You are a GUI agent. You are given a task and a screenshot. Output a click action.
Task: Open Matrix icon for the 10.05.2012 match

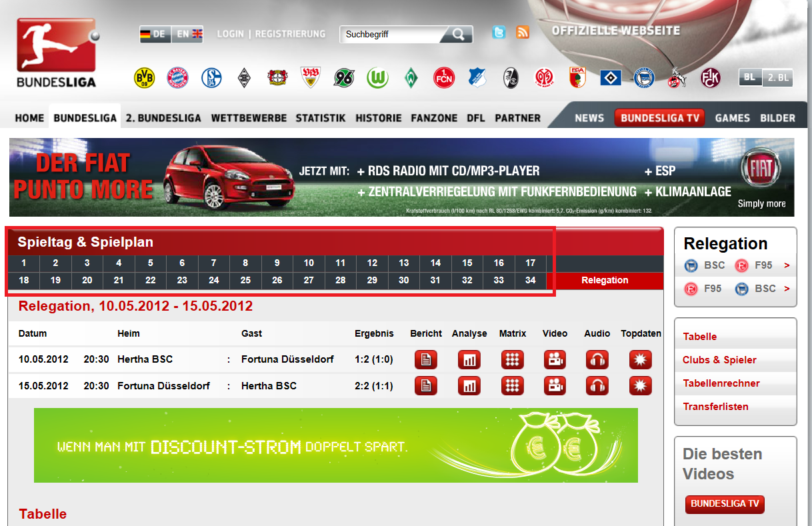click(x=512, y=360)
